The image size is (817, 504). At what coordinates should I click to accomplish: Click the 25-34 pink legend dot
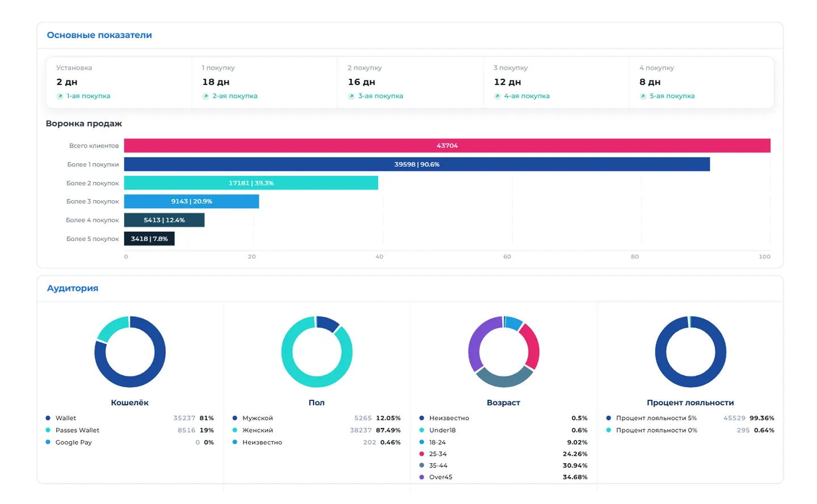(x=422, y=454)
